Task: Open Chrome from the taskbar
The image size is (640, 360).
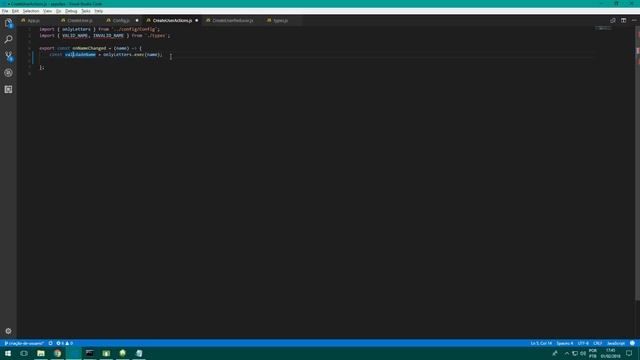Action: [x=57, y=353]
